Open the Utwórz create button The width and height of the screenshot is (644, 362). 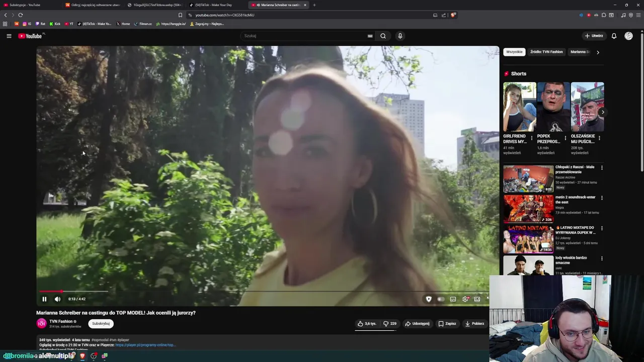pyautogui.click(x=594, y=36)
